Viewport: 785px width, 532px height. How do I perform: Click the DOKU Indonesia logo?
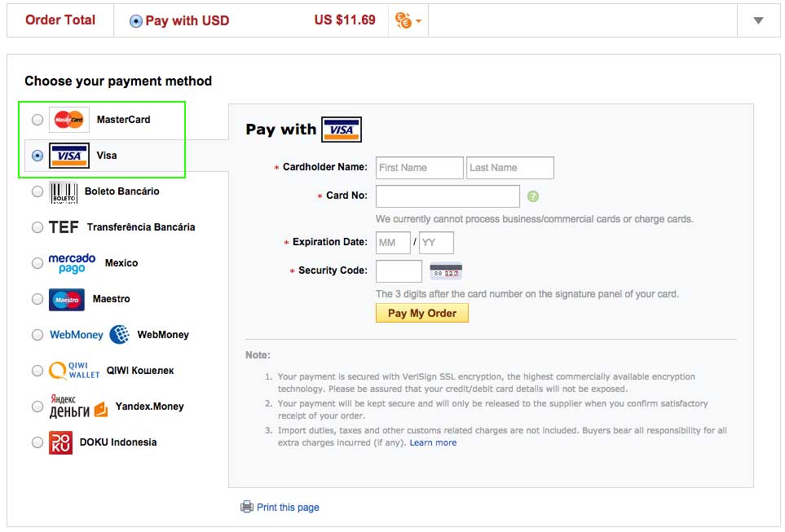click(x=60, y=442)
